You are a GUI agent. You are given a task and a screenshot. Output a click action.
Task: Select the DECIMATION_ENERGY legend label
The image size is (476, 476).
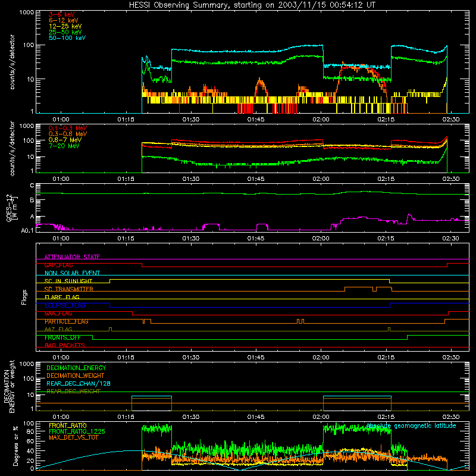pos(76,368)
